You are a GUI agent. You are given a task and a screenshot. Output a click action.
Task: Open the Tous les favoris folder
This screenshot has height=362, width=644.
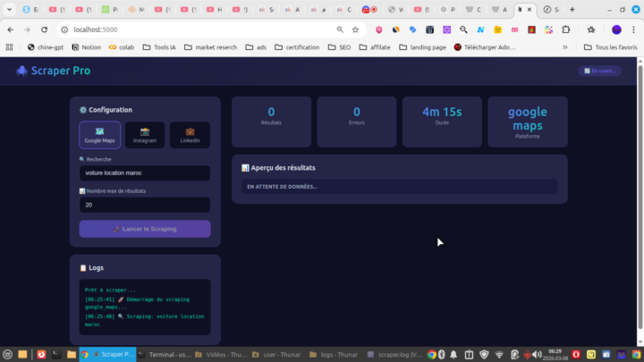(x=610, y=46)
